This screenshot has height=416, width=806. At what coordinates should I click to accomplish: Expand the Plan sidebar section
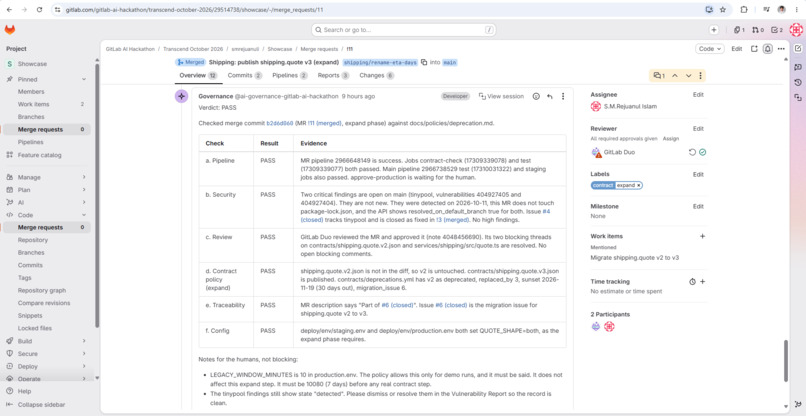click(84, 190)
